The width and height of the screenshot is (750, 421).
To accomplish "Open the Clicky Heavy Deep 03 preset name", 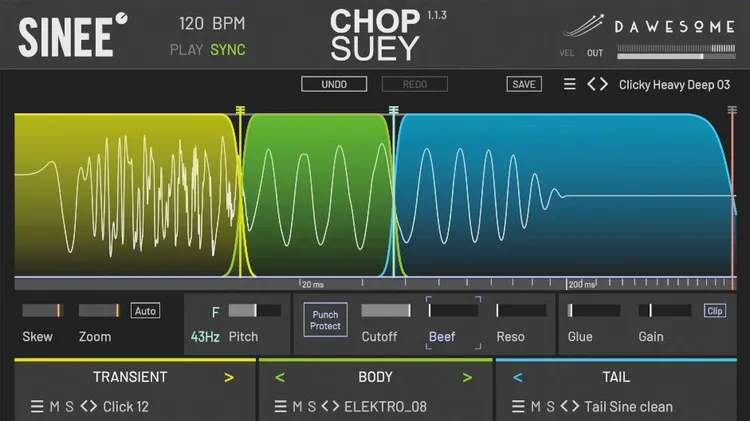I will (x=674, y=85).
